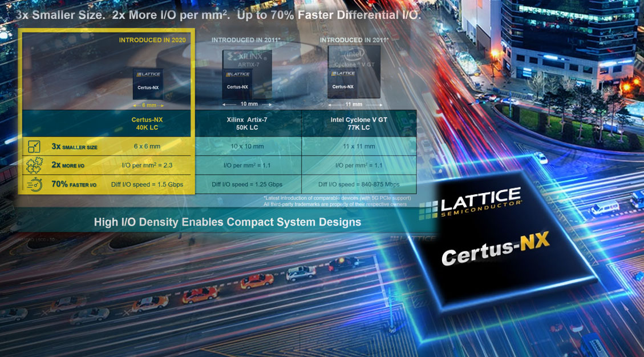This screenshot has width=644, height=357.
Task: Click the '6 x 6 mm' cell
Action: click(147, 146)
